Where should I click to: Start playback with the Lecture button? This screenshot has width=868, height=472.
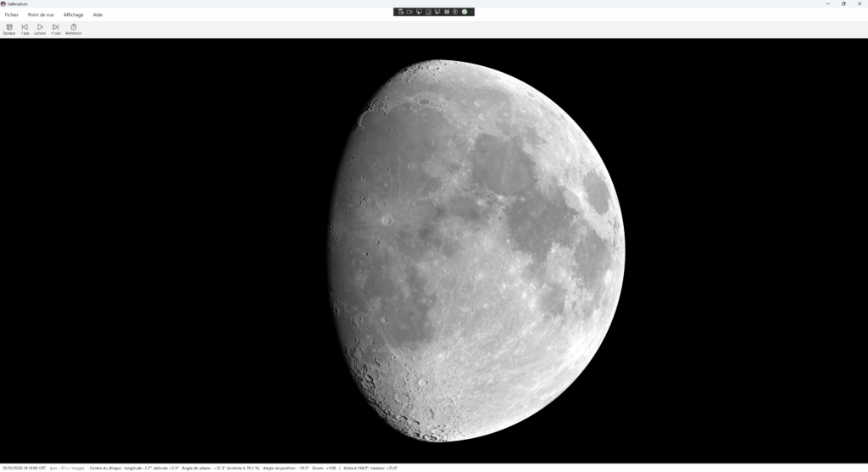pyautogui.click(x=40, y=30)
